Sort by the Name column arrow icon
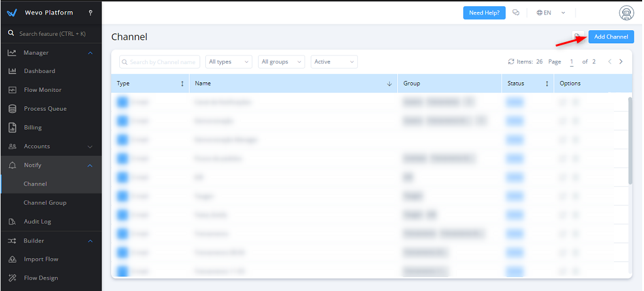This screenshot has width=644, height=291. point(389,84)
